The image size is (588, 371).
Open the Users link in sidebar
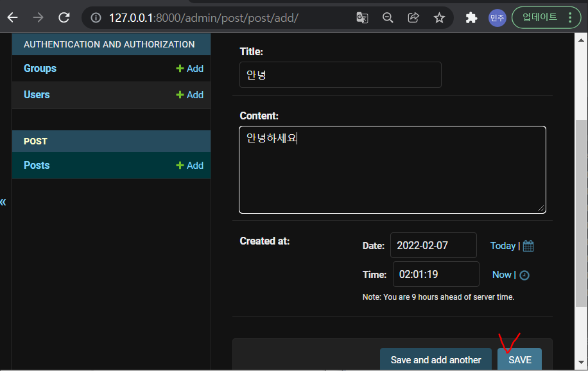click(37, 94)
